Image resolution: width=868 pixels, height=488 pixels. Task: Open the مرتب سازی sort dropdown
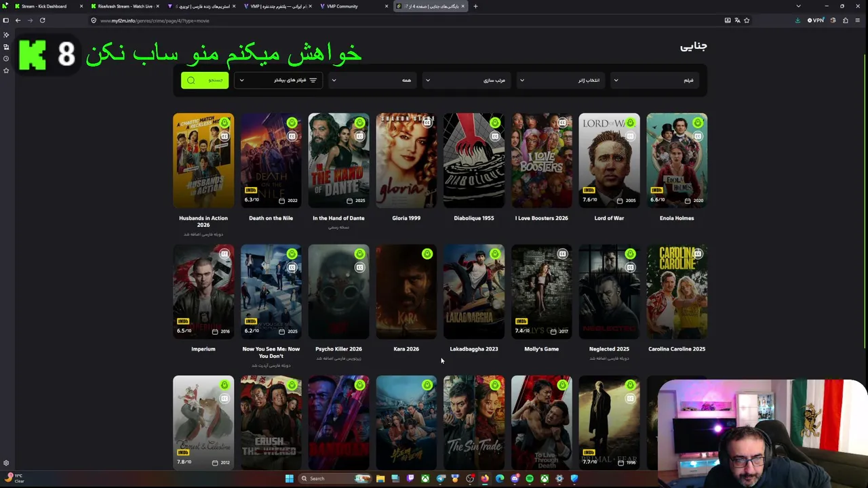coord(467,80)
